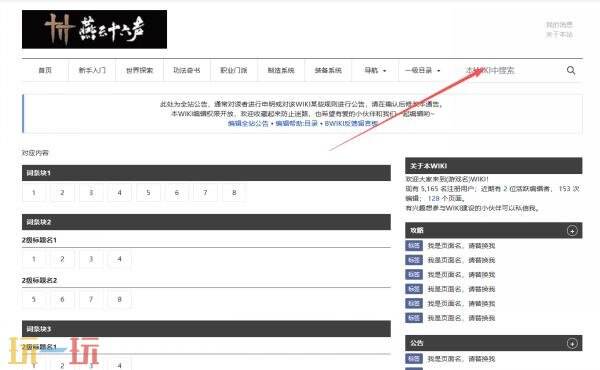The image size is (600, 370).
Task: Click box 7 under 词条块1
Action: (205, 193)
